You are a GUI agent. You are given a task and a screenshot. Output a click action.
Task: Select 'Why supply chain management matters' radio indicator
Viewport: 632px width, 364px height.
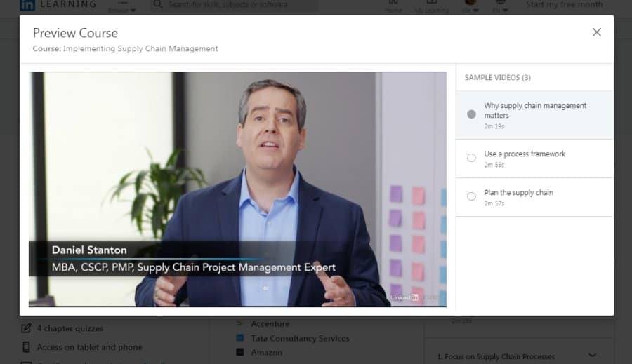coord(471,114)
